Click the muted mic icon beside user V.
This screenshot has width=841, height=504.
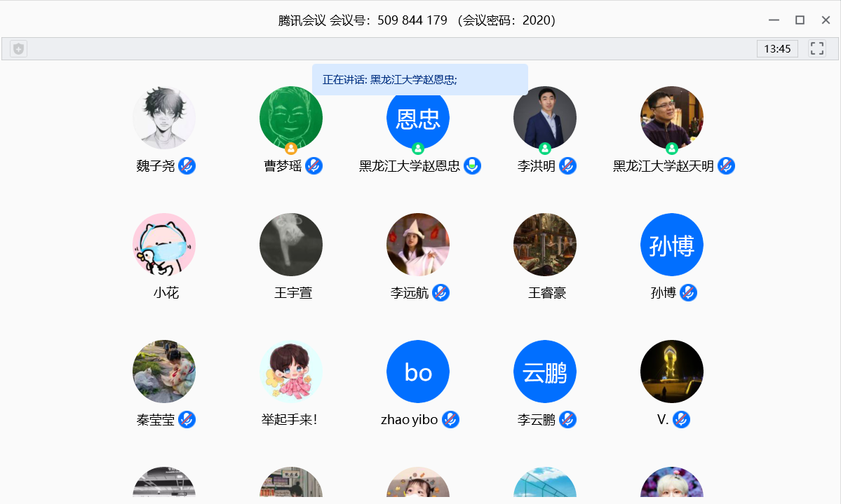click(681, 420)
